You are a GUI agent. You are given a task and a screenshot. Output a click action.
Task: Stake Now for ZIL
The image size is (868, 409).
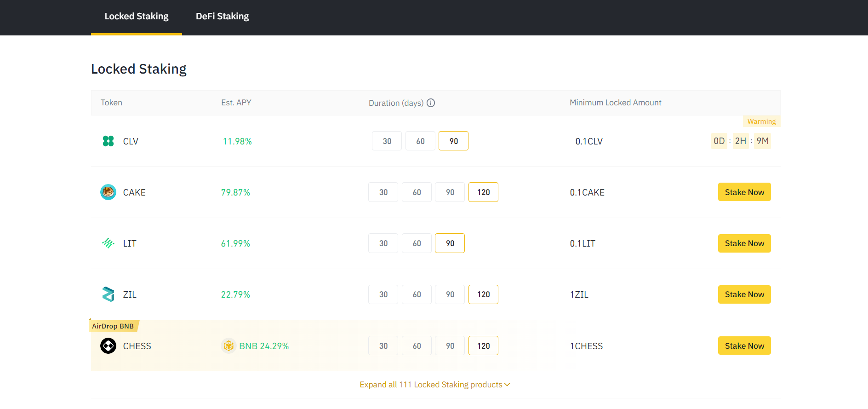(x=744, y=294)
